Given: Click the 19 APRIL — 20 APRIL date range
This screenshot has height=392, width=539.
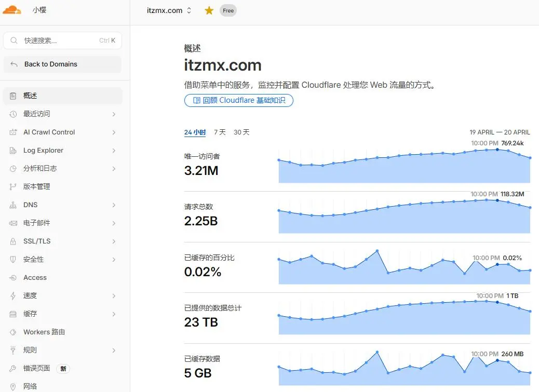Looking at the screenshot, I should [x=500, y=132].
